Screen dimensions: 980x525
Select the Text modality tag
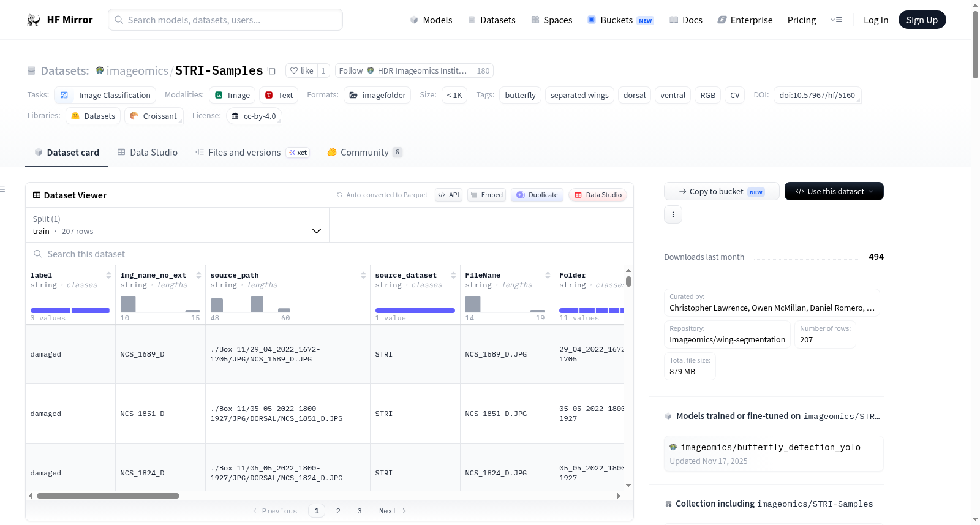[x=279, y=95]
